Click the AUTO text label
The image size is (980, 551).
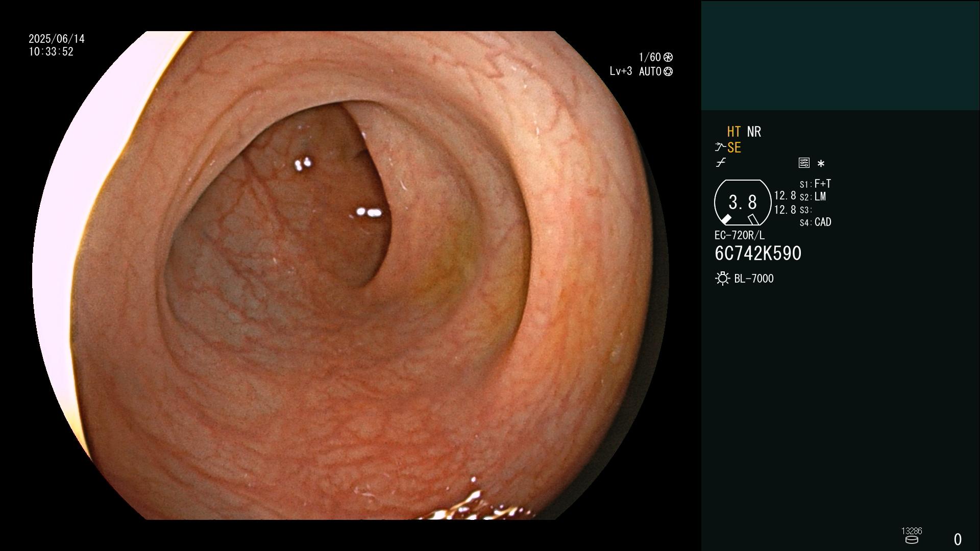650,71
